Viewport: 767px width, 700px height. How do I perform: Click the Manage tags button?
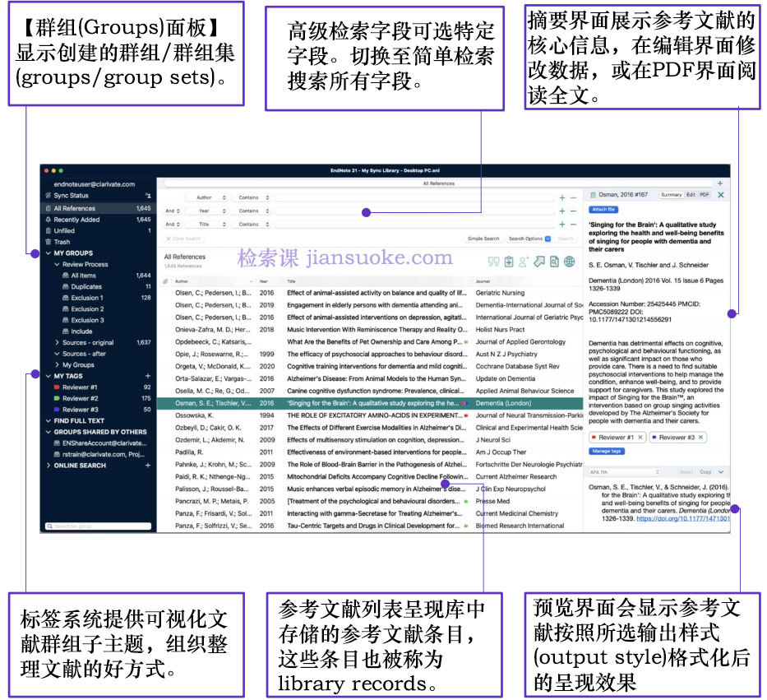(x=607, y=452)
